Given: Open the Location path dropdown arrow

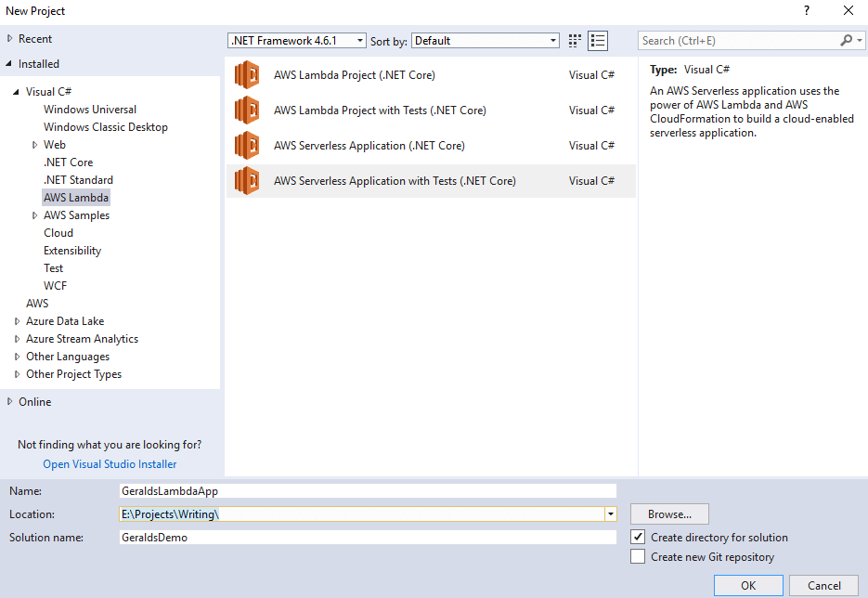Looking at the screenshot, I should click(610, 513).
